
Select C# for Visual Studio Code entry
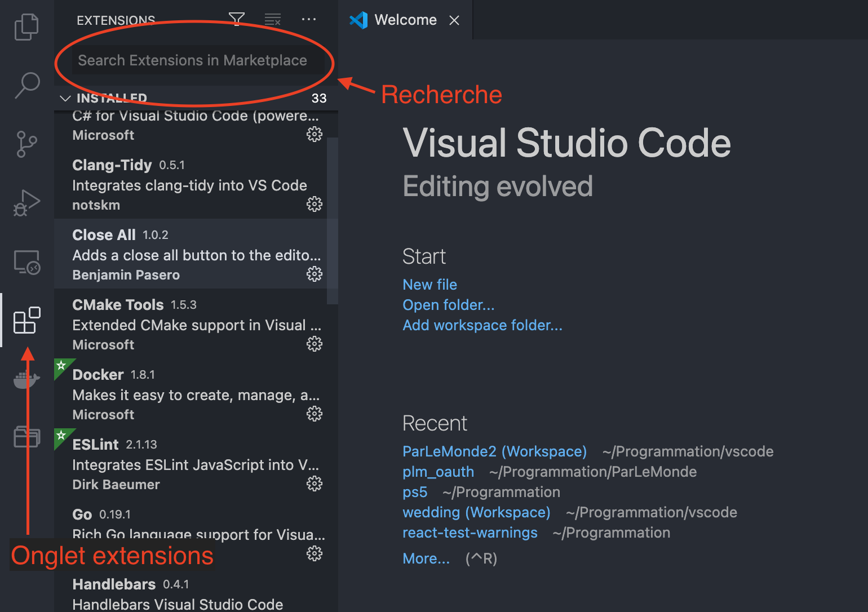tap(191, 130)
